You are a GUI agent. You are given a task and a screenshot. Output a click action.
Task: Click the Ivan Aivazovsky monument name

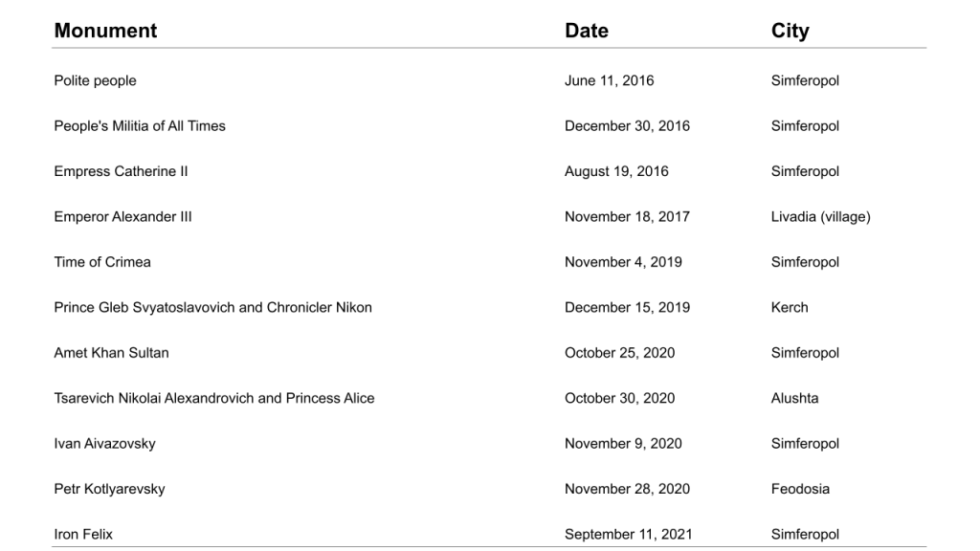click(104, 444)
